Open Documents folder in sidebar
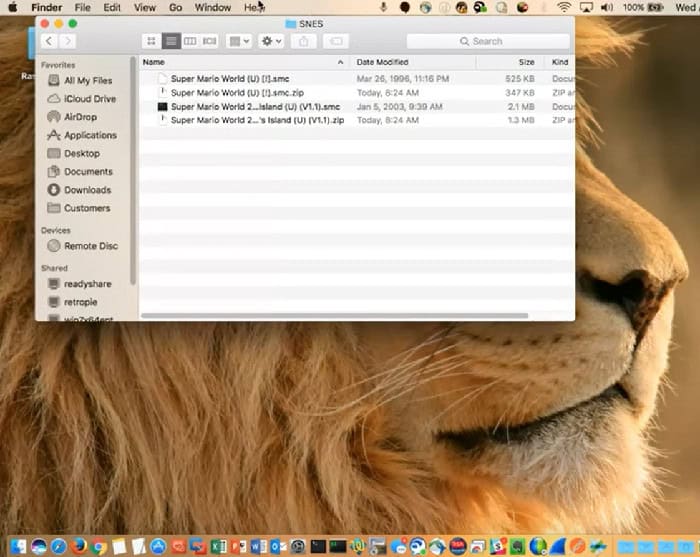Screen dimensions: 700x557 pos(80,172)
